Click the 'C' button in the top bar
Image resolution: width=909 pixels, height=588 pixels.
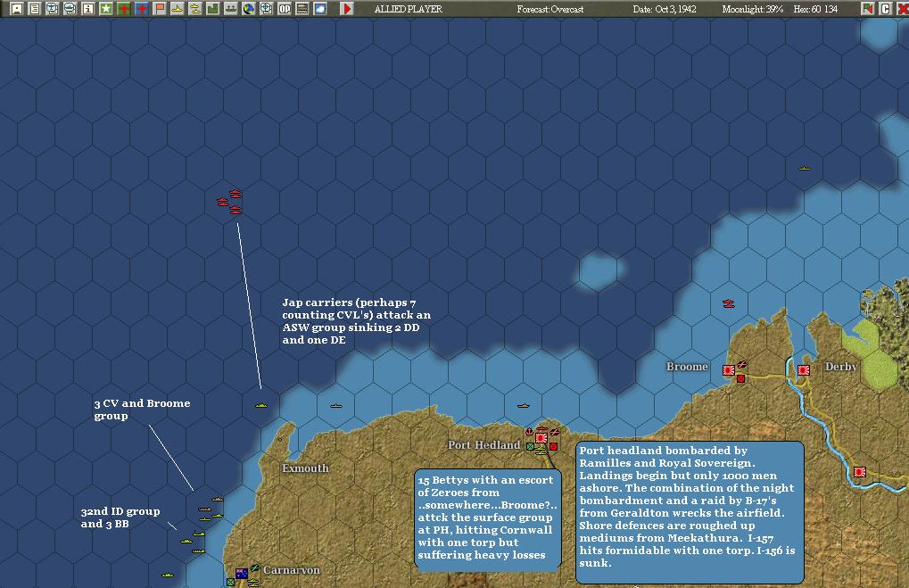coord(885,9)
